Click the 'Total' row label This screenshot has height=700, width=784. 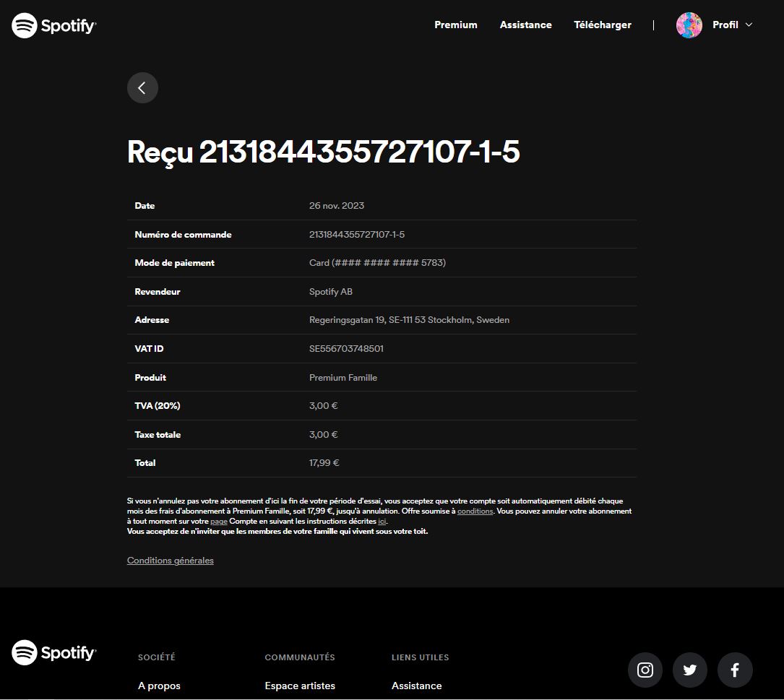click(145, 463)
